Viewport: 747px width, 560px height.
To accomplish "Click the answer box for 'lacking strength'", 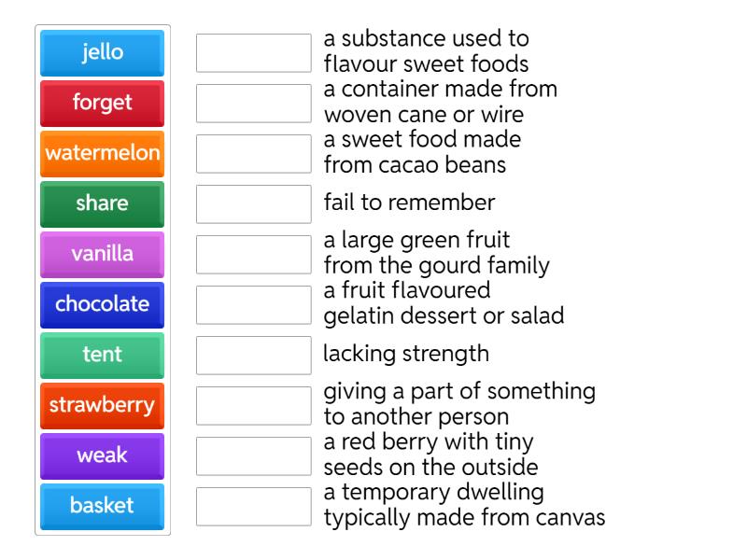I will pos(253,355).
